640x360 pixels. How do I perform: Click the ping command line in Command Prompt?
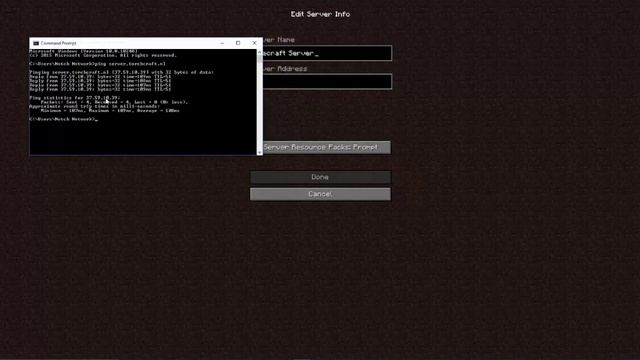pyautogui.click(x=98, y=64)
